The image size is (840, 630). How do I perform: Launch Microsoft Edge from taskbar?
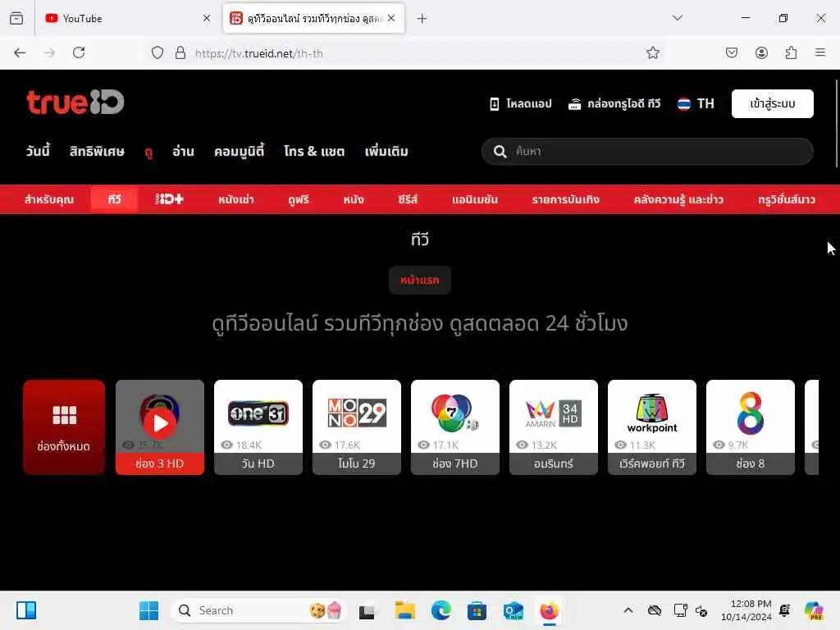click(x=441, y=610)
